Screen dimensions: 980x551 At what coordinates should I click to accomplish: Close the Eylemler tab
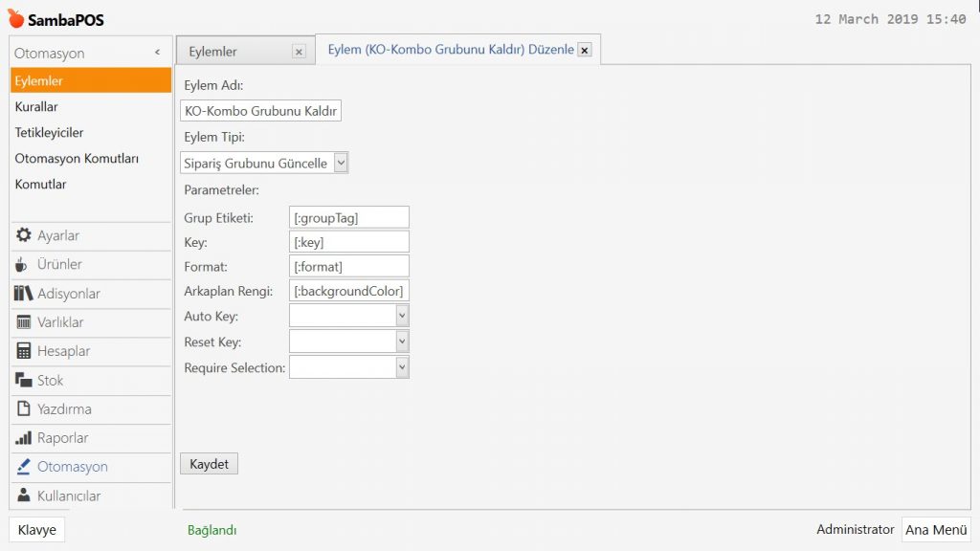point(299,52)
